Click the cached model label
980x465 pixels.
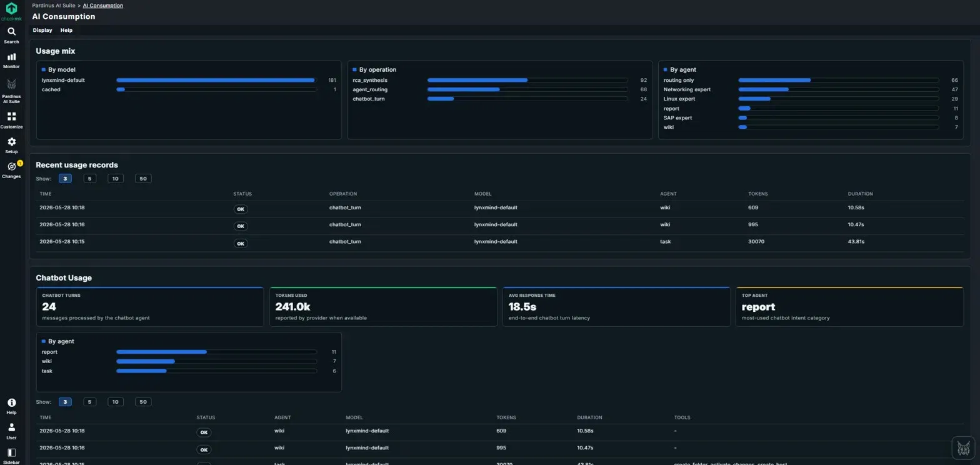51,89
